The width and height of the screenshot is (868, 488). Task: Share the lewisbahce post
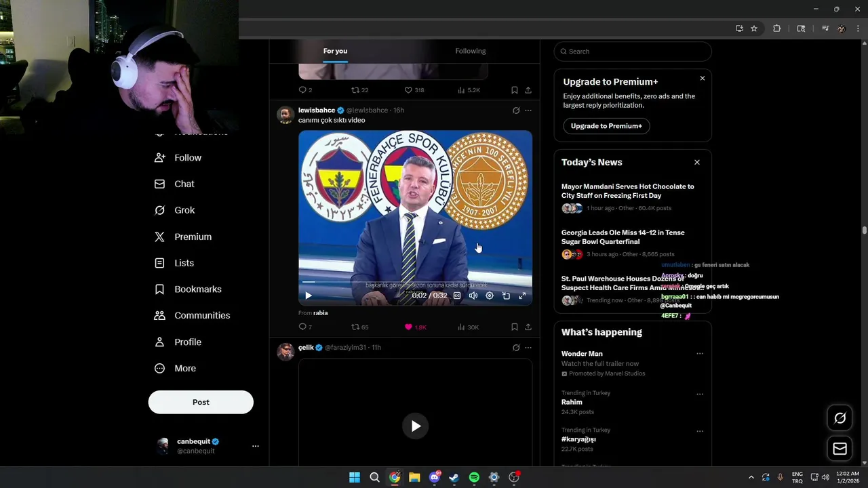click(528, 327)
